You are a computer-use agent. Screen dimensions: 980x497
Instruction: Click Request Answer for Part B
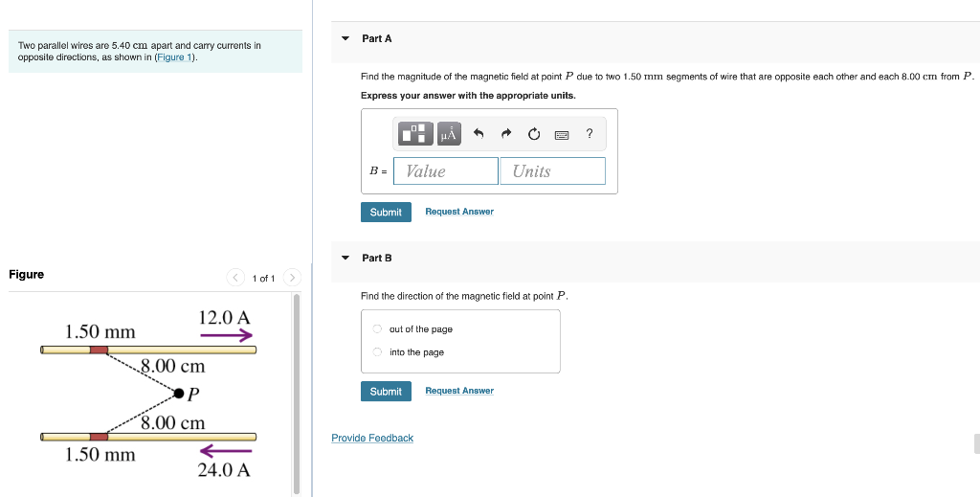click(459, 391)
